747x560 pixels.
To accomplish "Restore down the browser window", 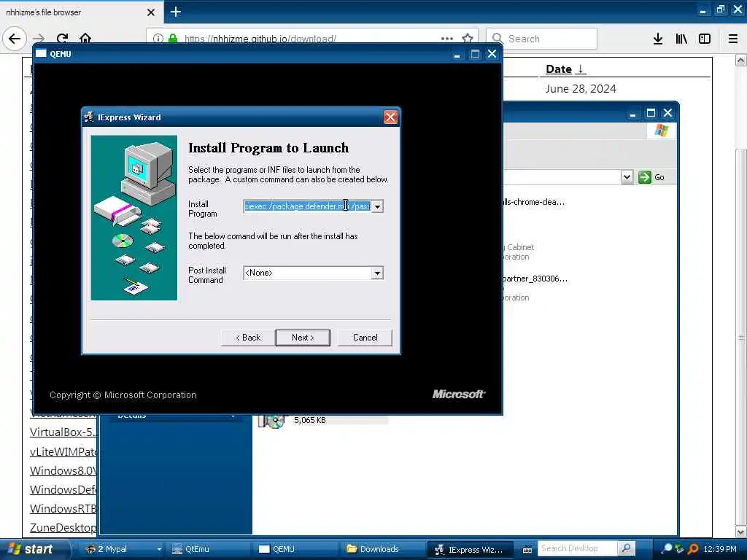I will coord(720,9).
